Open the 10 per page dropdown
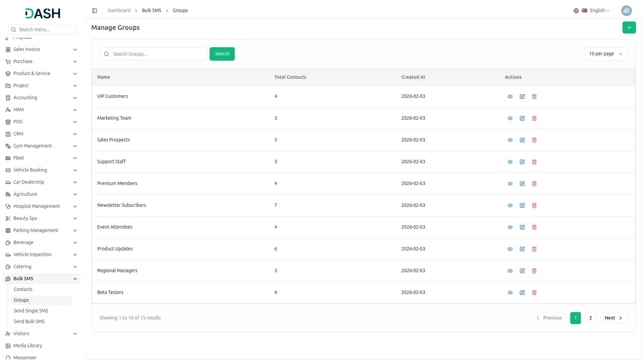The image size is (644, 362). click(606, 54)
